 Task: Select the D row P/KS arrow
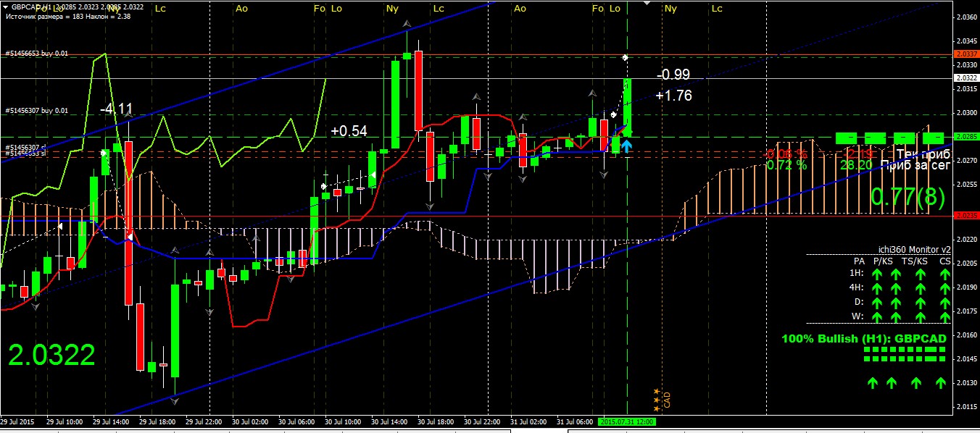(x=895, y=302)
